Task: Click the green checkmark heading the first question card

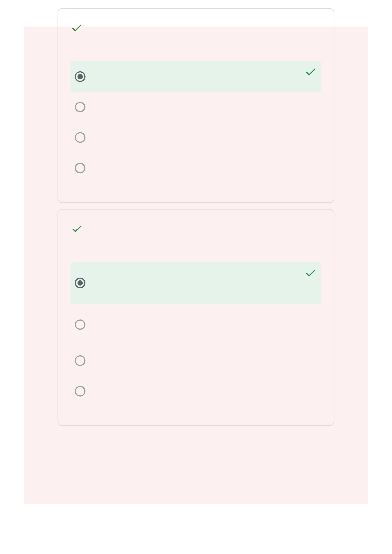Action: click(77, 28)
